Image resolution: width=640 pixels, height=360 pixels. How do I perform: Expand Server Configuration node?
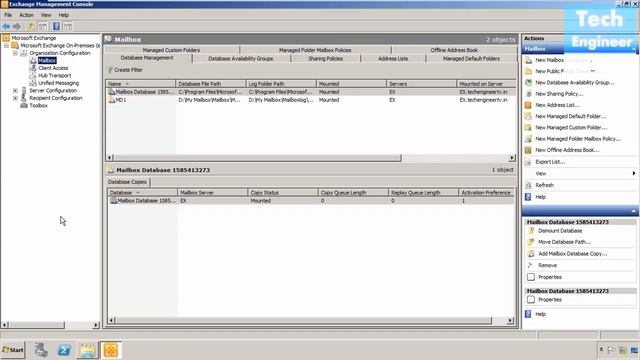point(15,91)
